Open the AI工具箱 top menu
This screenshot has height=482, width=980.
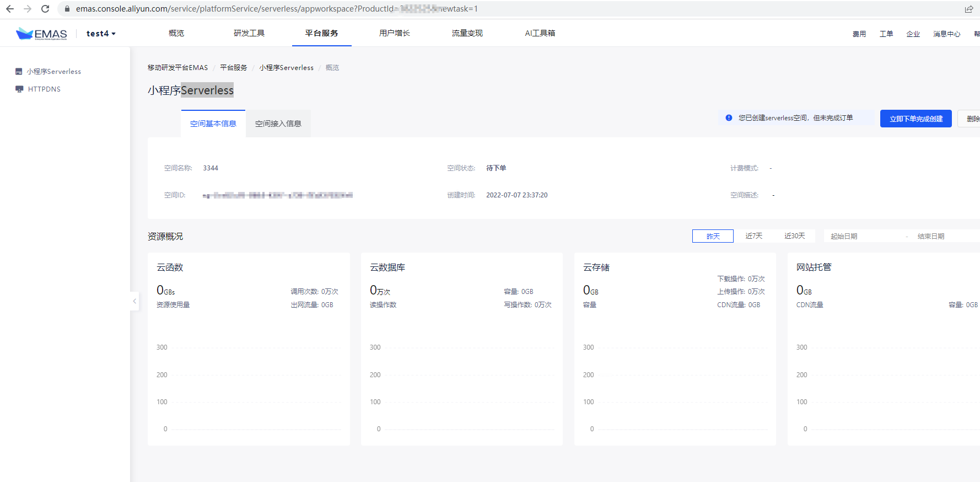[540, 33]
